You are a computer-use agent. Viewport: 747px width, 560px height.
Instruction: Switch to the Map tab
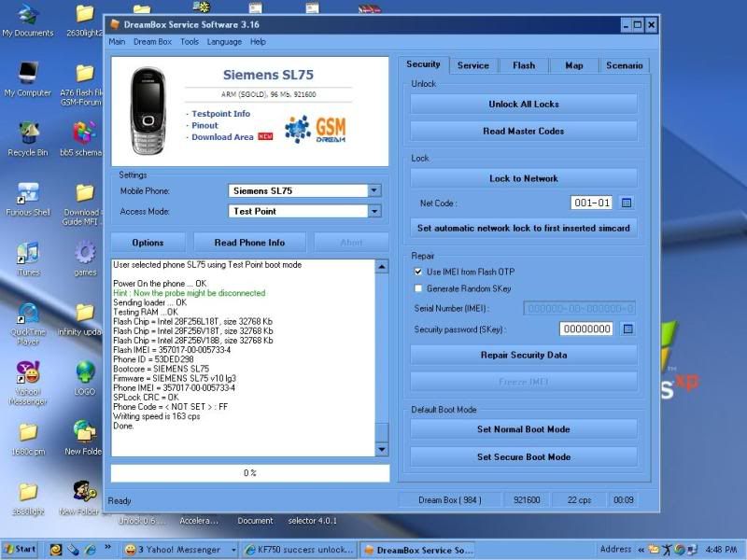point(574,65)
